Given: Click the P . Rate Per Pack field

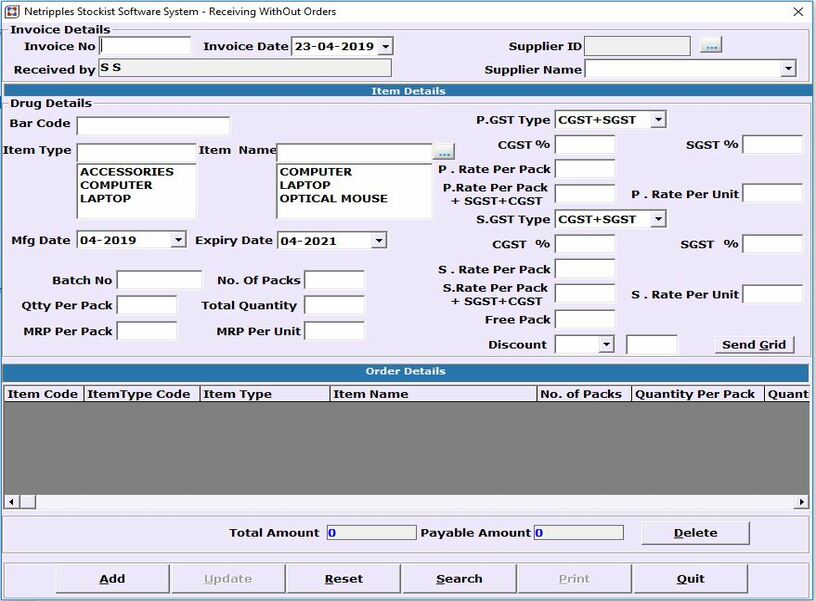Looking at the screenshot, I should [585, 169].
